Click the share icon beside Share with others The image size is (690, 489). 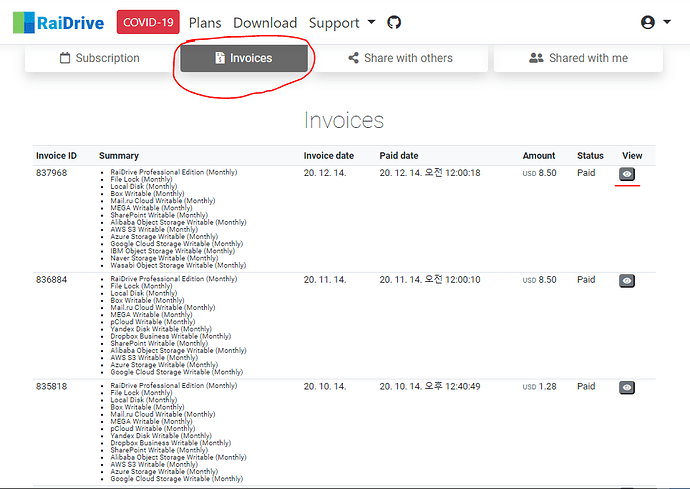coord(353,58)
